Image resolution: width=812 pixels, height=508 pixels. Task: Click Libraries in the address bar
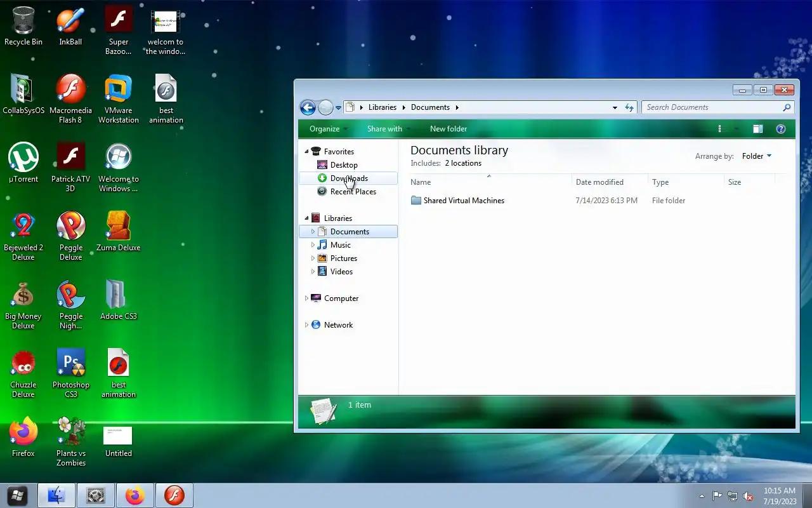point(382,107)
